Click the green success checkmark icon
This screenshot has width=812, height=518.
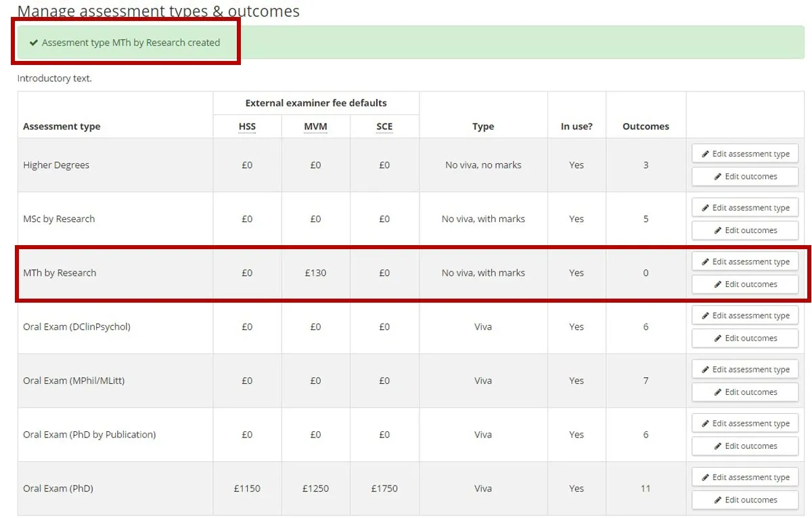34,43
